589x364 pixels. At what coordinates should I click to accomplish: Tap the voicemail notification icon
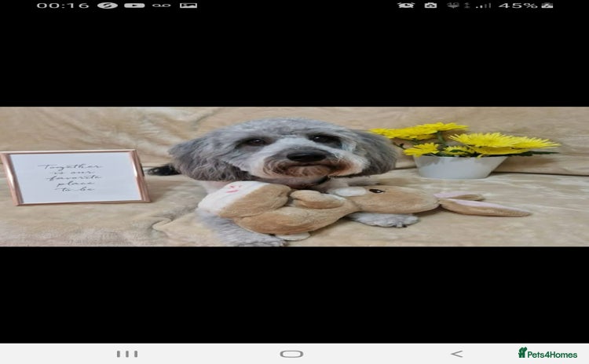pos(162,5)
